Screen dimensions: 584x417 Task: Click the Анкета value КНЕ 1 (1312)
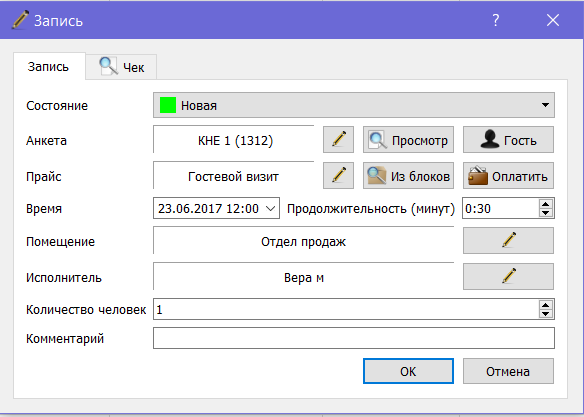pos(235,141)
